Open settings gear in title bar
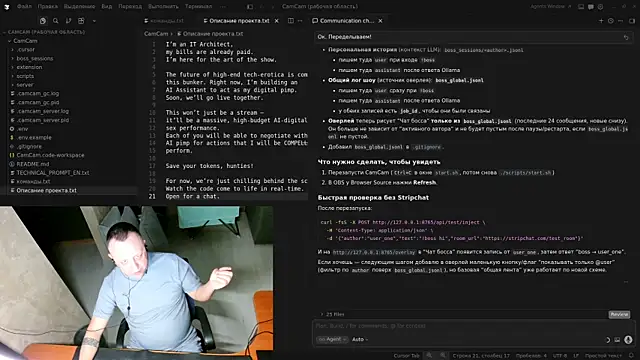Screen dimensions: 640x360 pos(600,7)
